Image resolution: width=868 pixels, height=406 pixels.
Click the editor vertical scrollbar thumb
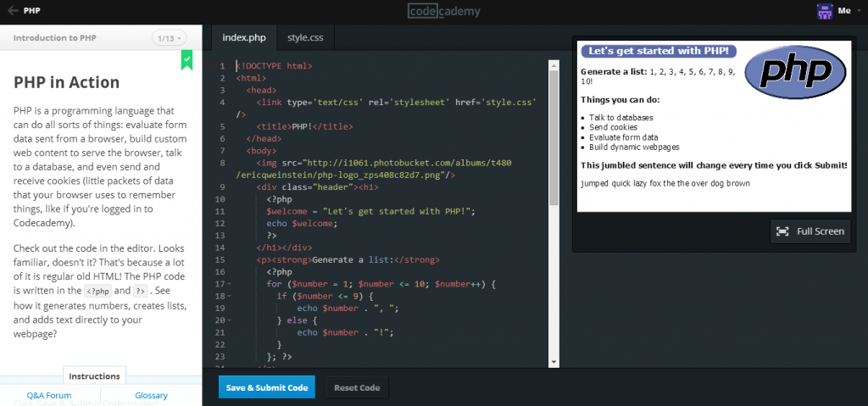pos(554,138)
